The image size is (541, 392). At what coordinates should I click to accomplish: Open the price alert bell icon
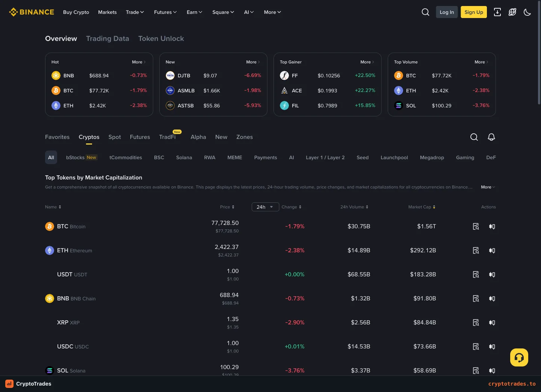pyautogui.click(x=491, y=137)
